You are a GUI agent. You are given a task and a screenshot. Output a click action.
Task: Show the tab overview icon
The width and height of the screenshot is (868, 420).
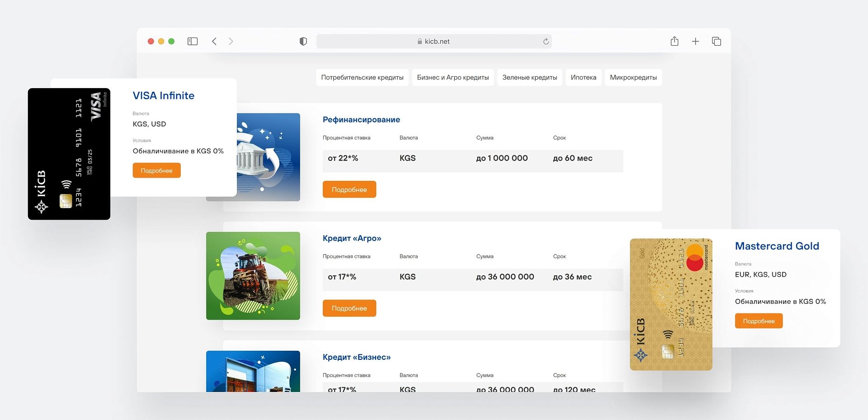(716, 41)
